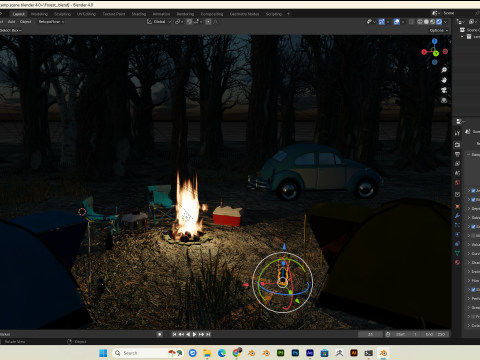
Task: Play the animation forward
Action: (194, 334)
